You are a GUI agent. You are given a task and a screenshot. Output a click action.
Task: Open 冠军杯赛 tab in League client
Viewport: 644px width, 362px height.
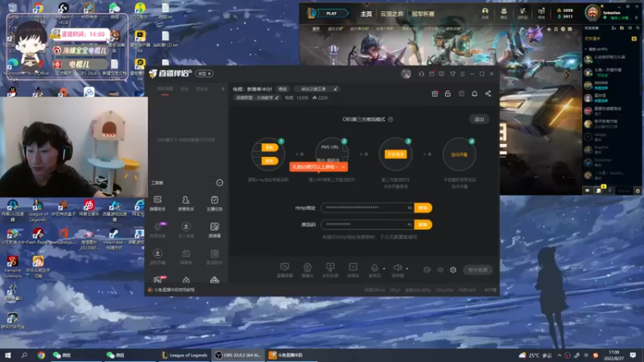(423, 14)
